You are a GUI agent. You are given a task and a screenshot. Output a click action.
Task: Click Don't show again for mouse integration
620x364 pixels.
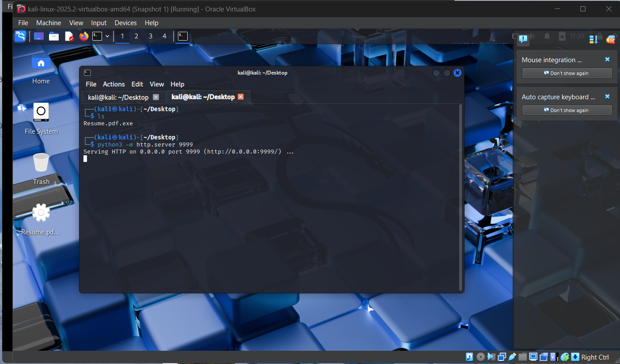567,73
